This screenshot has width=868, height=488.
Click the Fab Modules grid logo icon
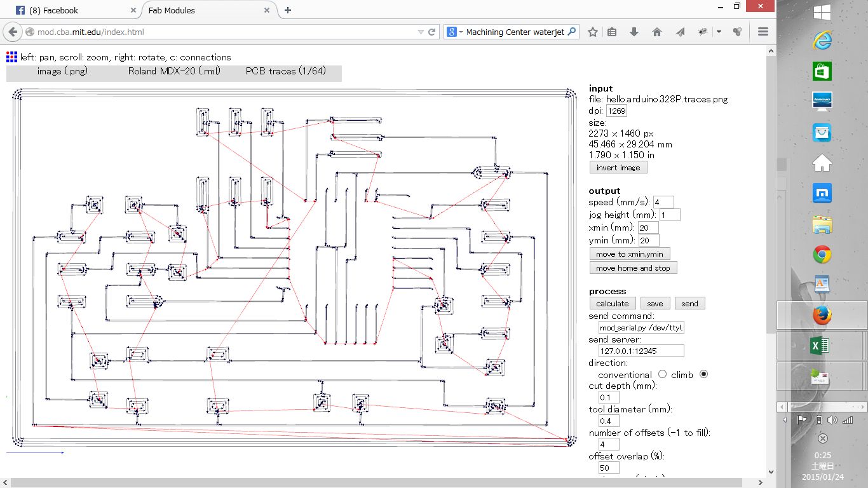[11, 57]
